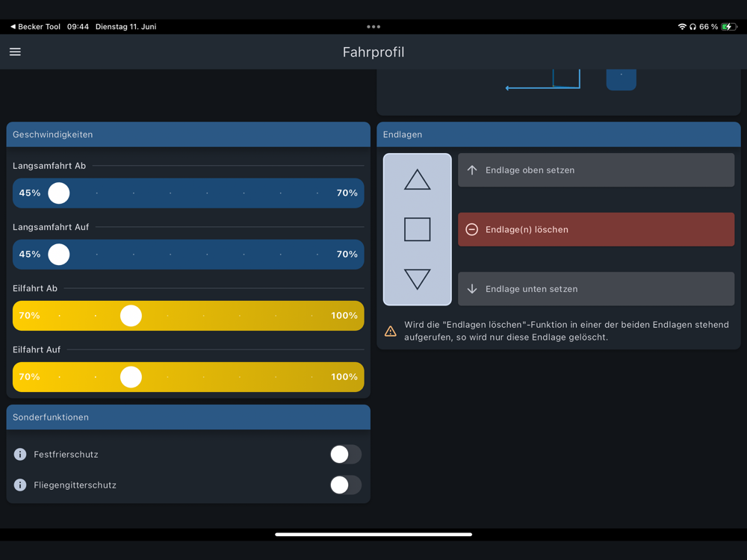747x560 pixels.
Task: Click the 66 % battery percentage
Action: click(708, 27)
